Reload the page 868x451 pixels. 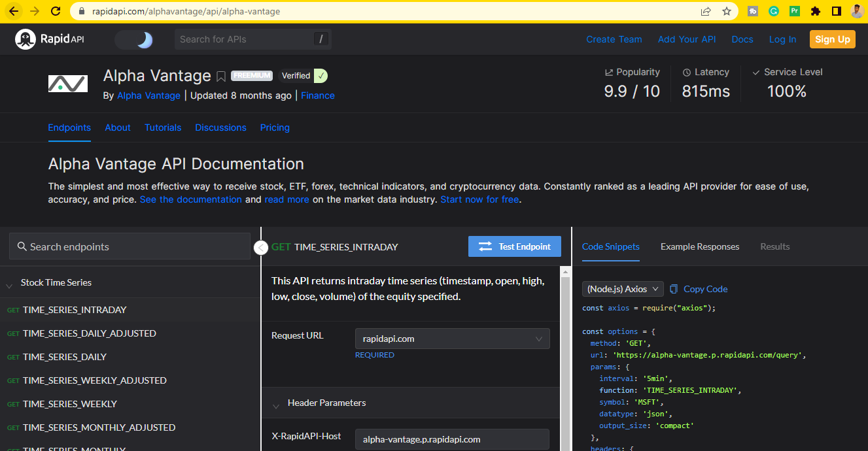[x=56, y=11]
